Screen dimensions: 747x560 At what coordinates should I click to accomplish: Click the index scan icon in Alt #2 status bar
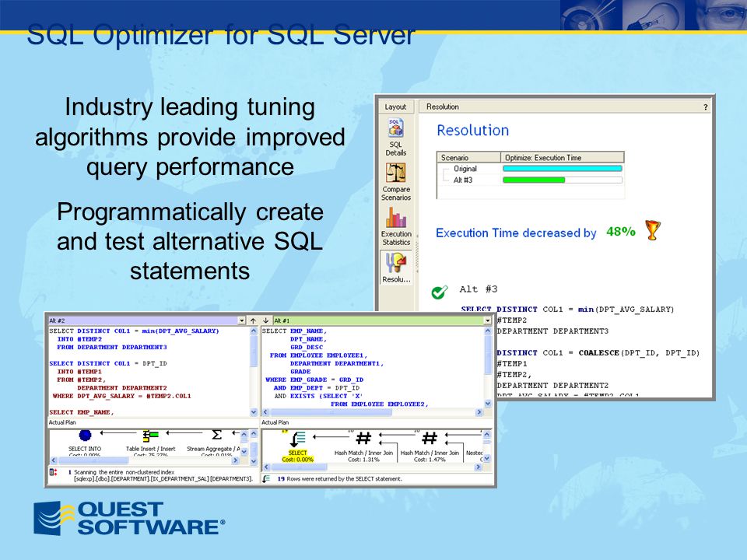(x=54, y=472)
